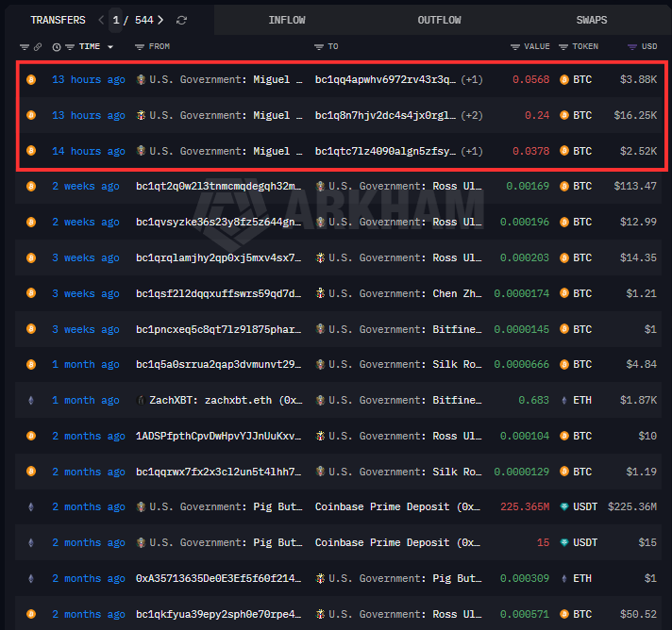Open sender bc1pncxeq5c8qt7lz9l875phar
Image resolution: width=672 pixels, height=630 pixels.
[x=219, y=329]
